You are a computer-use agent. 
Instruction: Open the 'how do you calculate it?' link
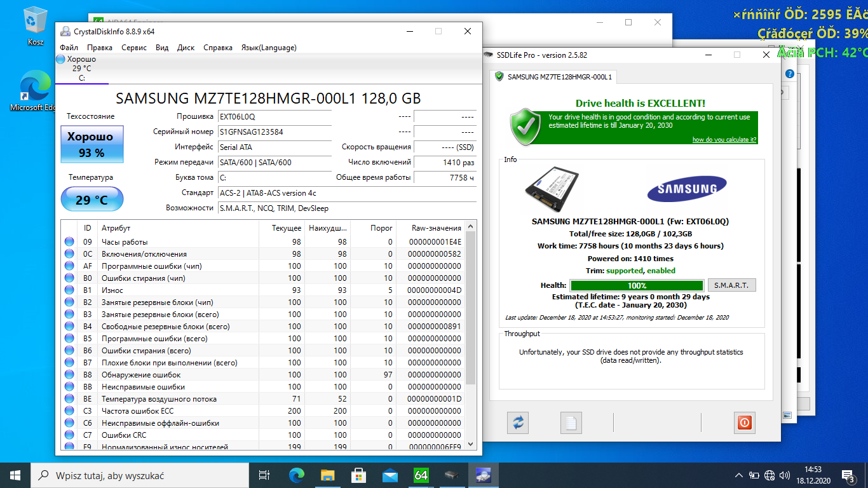[724, 140]
